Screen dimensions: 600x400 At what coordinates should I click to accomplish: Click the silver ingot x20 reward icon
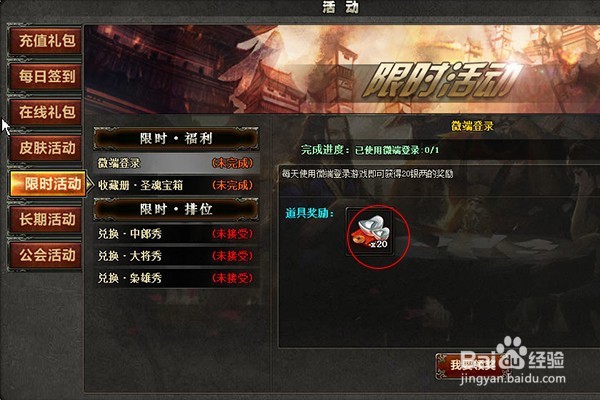coord(370,233)
